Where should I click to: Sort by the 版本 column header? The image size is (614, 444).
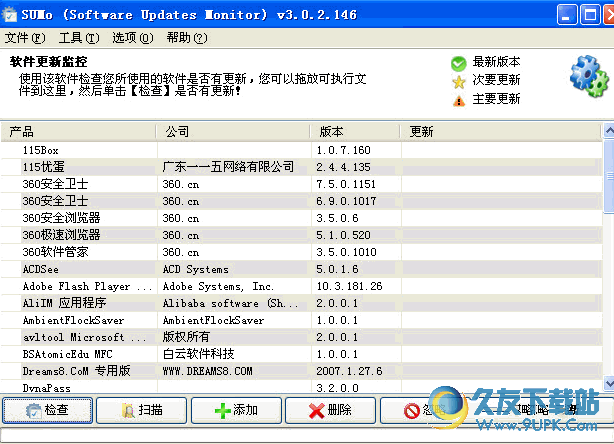355,132
